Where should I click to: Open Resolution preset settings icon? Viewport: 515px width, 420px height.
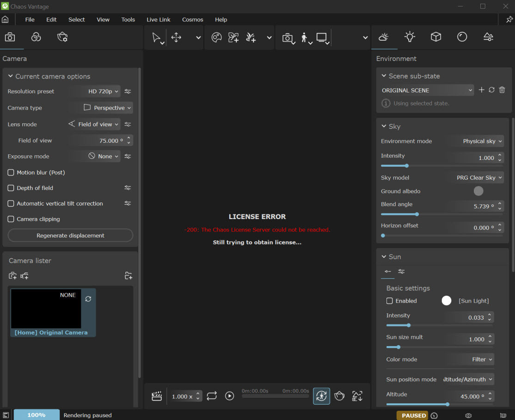pyautogui.click(x=128, y=91)
